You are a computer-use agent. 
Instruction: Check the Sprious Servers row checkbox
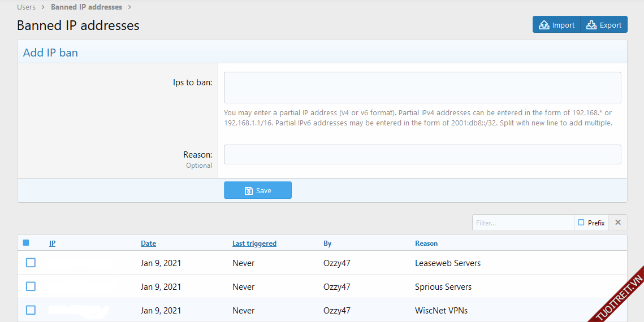[x=31, y=286]
